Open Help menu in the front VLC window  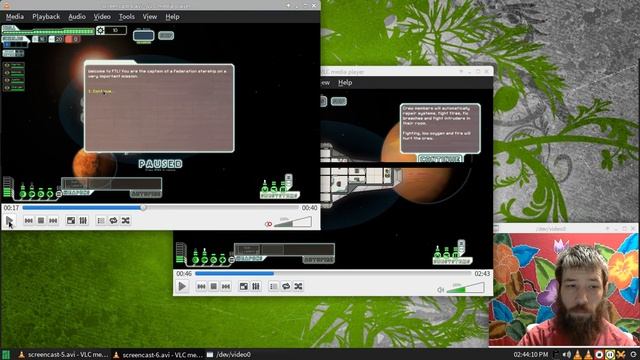point(172,17)
